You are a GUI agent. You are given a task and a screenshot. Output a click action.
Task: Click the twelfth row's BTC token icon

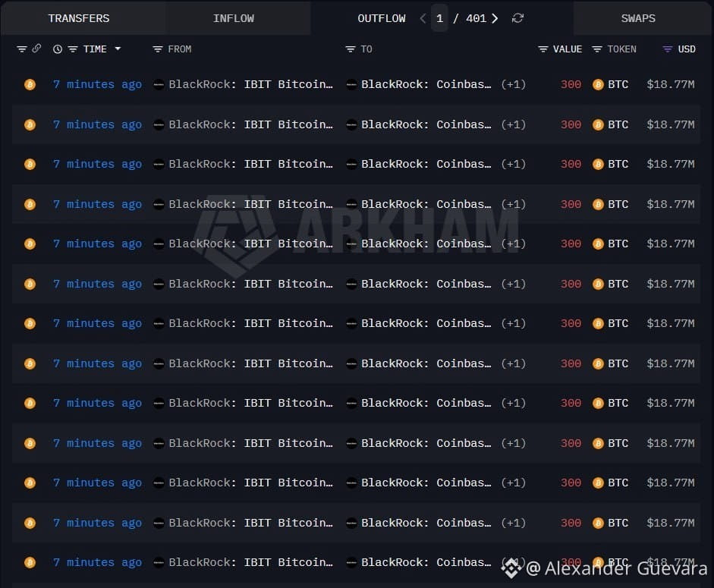pos(598,523)
